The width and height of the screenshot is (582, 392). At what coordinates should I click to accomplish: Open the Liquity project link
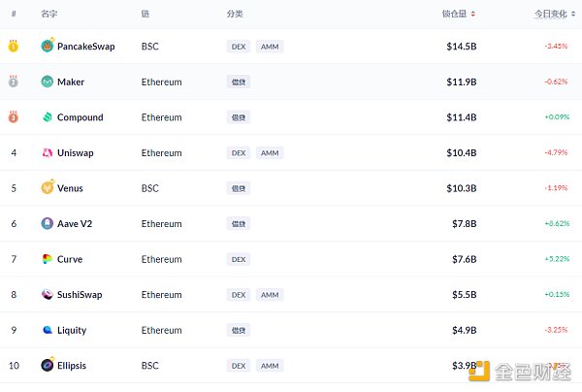pyautogui.click(x=72, y=330)
